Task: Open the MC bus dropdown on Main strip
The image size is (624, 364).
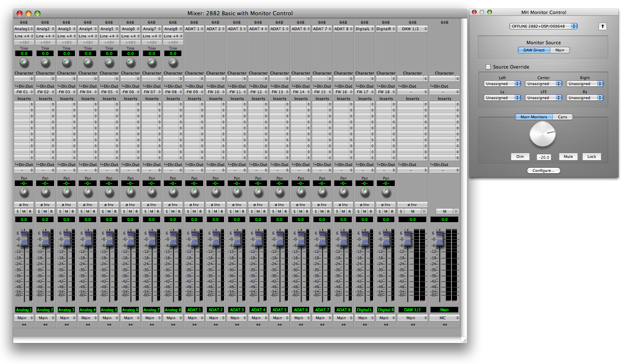Action: tap(444, 318)
